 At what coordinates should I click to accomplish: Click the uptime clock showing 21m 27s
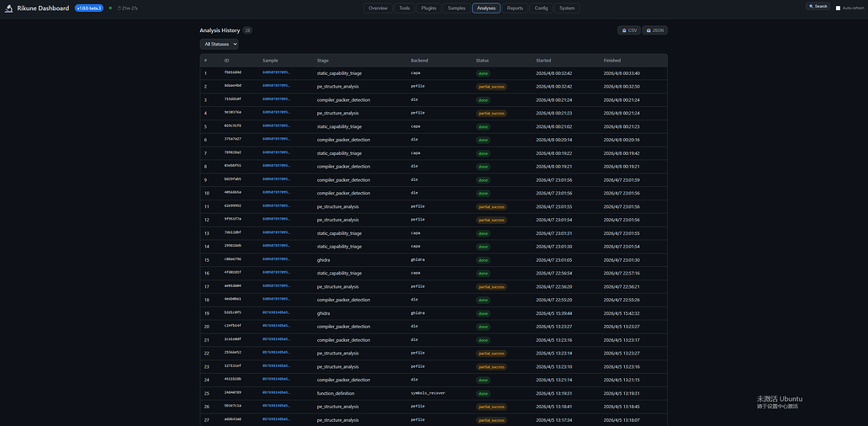[127, 8]
